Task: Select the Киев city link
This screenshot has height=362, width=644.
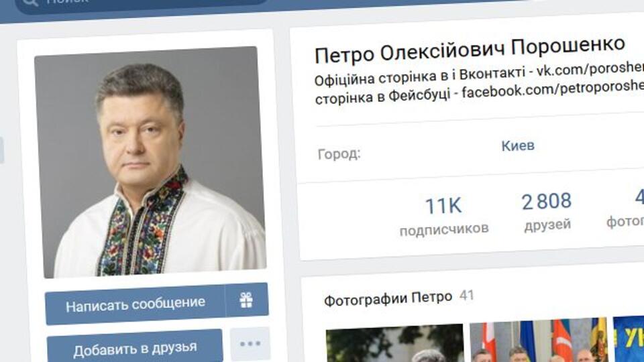Action: tap(518, 145)
